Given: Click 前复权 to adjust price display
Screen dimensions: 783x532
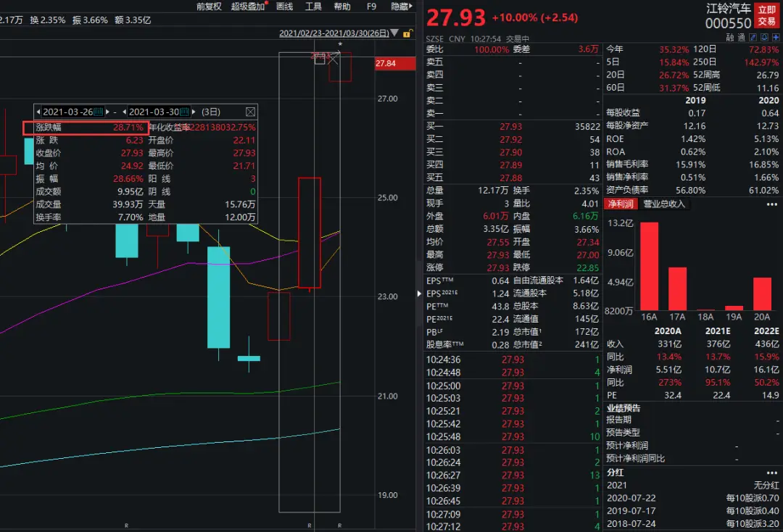Looking at the screenshot, I should 210,7.
